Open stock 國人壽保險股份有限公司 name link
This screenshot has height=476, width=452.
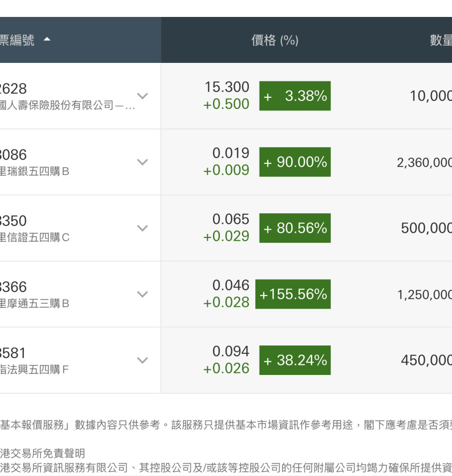point(66,105)
